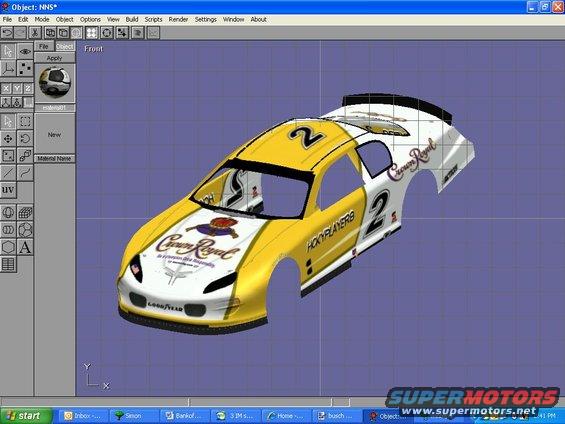Click the last greyed top toolbar icon
Viewport: 565px width, 424px height.
153,33
